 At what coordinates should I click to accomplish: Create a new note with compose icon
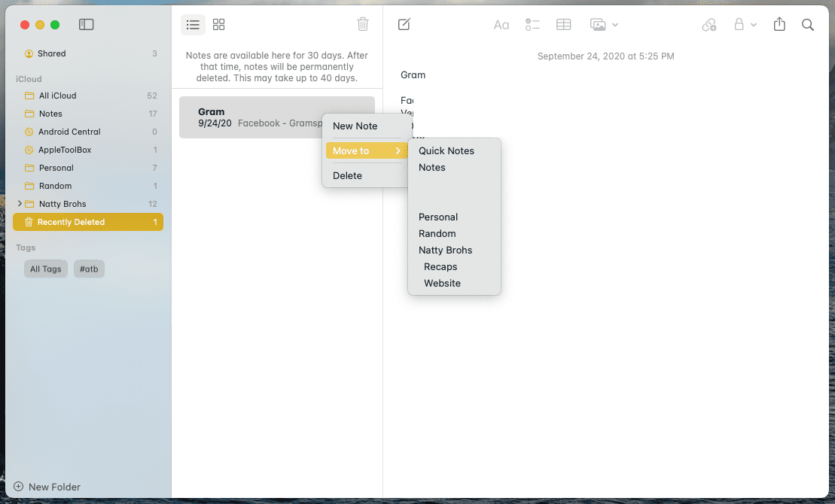coord(404,24)
